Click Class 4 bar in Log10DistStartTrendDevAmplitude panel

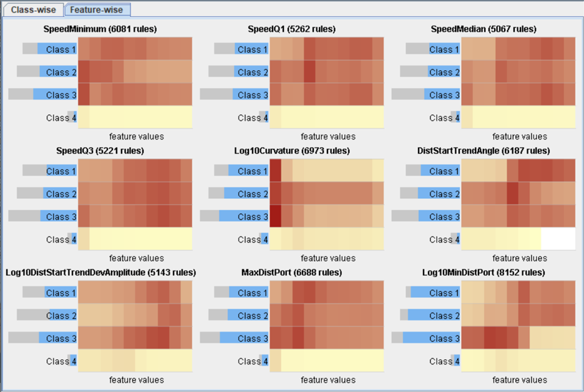tap(72, 361)
